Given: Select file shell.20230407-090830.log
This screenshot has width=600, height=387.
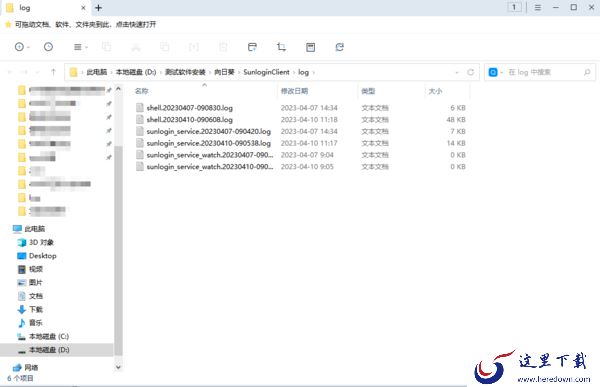Looking at the screenshot, I should [189, 108].
